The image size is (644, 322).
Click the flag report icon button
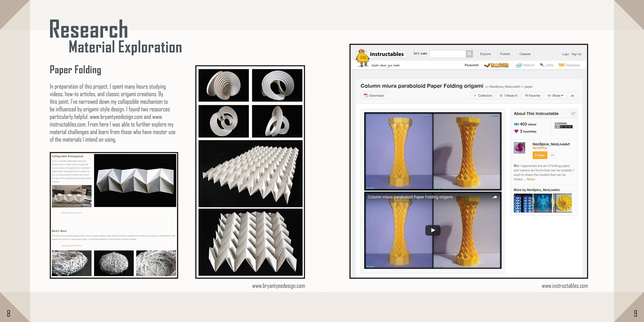572,96
